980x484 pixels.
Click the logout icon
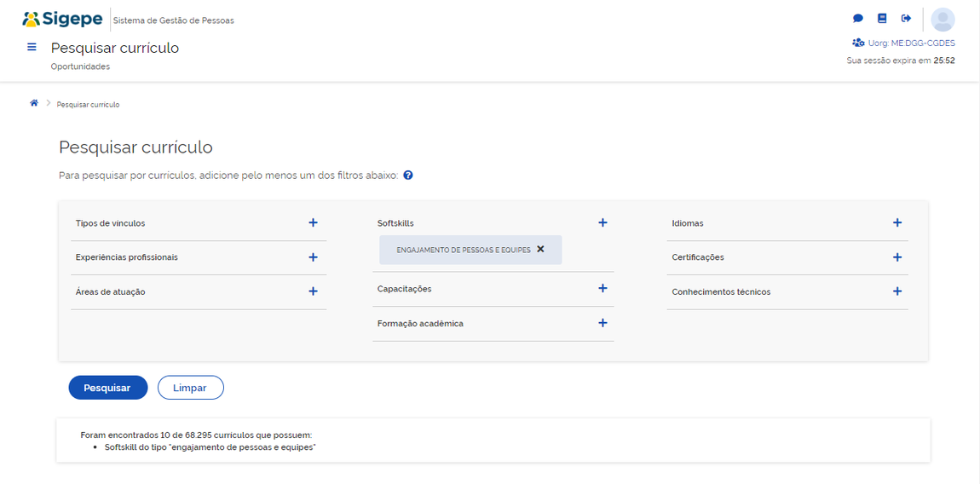click(x=906, y=19)
